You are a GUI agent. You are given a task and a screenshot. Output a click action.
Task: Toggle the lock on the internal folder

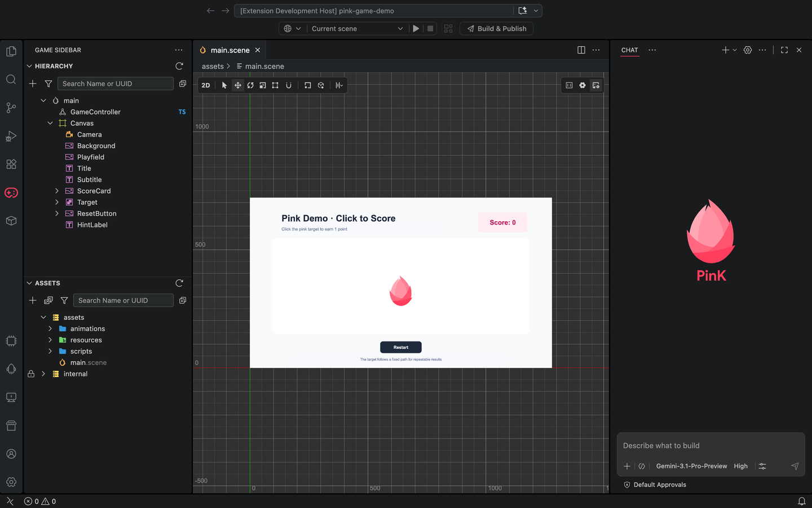tap(31, 374)
